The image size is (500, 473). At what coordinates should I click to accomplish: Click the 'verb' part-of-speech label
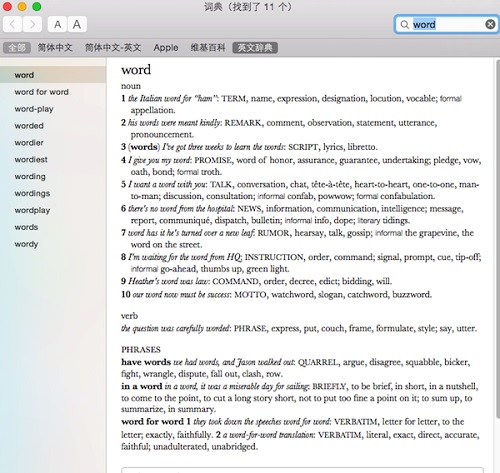coord(129,316)
